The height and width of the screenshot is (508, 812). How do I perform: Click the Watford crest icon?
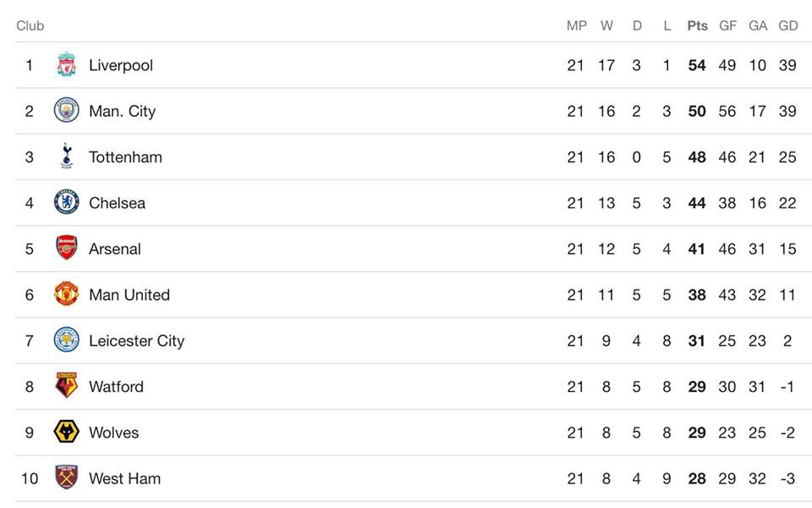66,386
